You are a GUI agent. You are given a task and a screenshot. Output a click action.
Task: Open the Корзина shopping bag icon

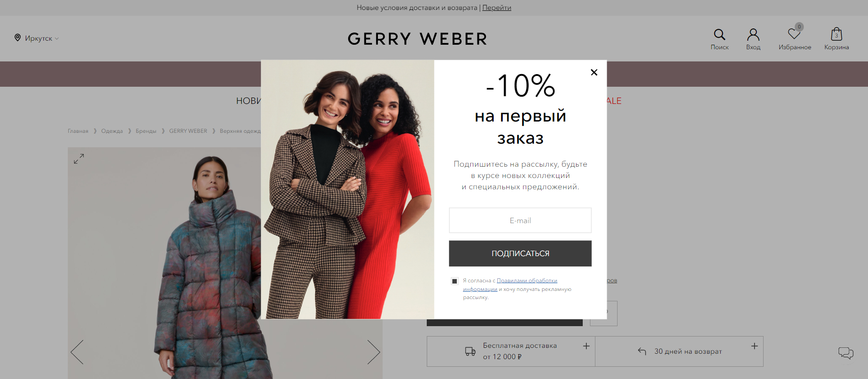[x=836, y=34]
